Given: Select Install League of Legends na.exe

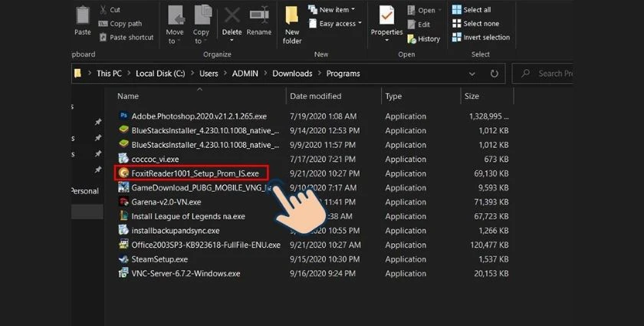Looking at the screenshot, I should 188,216.
